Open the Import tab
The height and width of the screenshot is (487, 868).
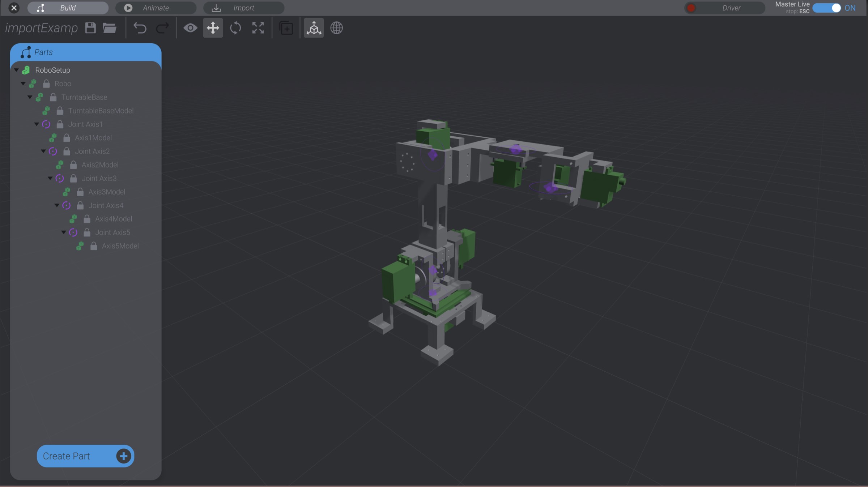point(243,8)
